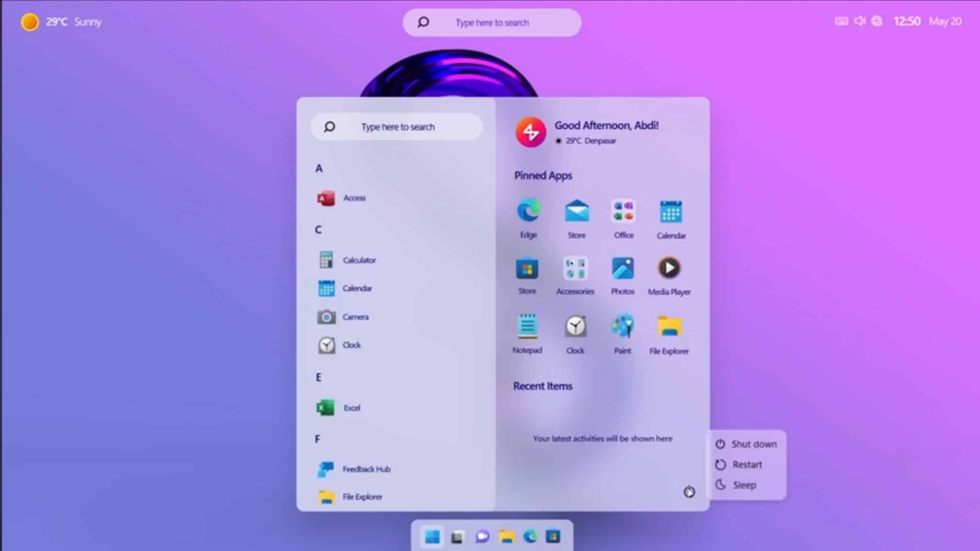This screenshot has width=980, height=551.
Task: Click the Photos pinned app
Action: pyautogui.click(x=623, y=269)
